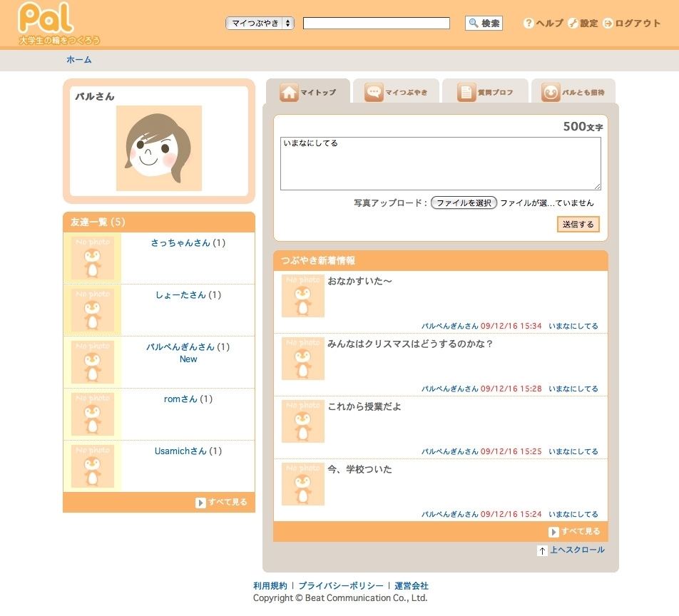Click the settings wrench icon
The image size is (679, 616).
(573, 24)
